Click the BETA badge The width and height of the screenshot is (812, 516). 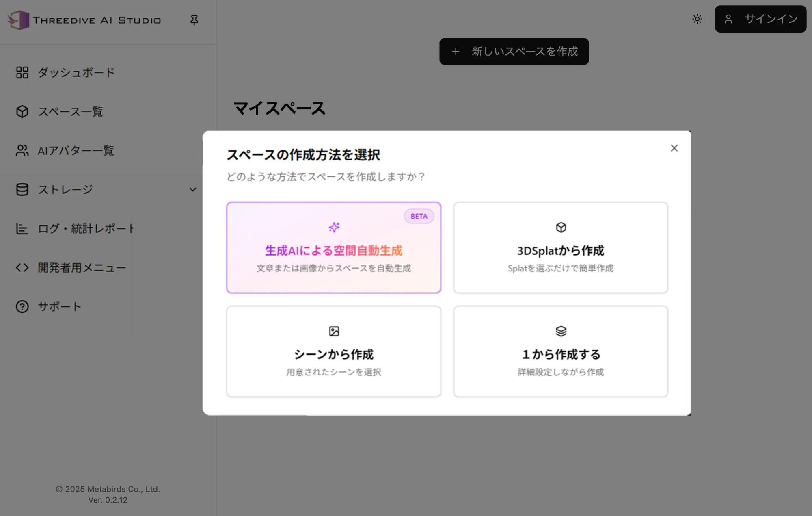click(419, 216)
